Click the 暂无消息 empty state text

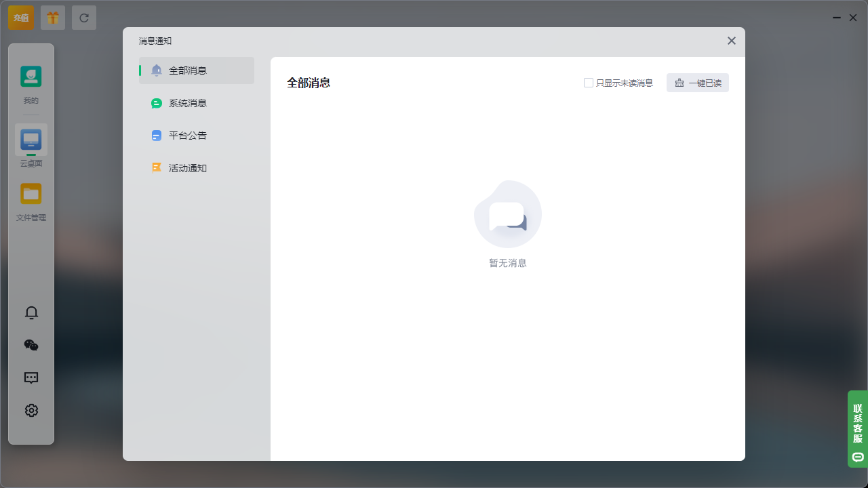508,263
